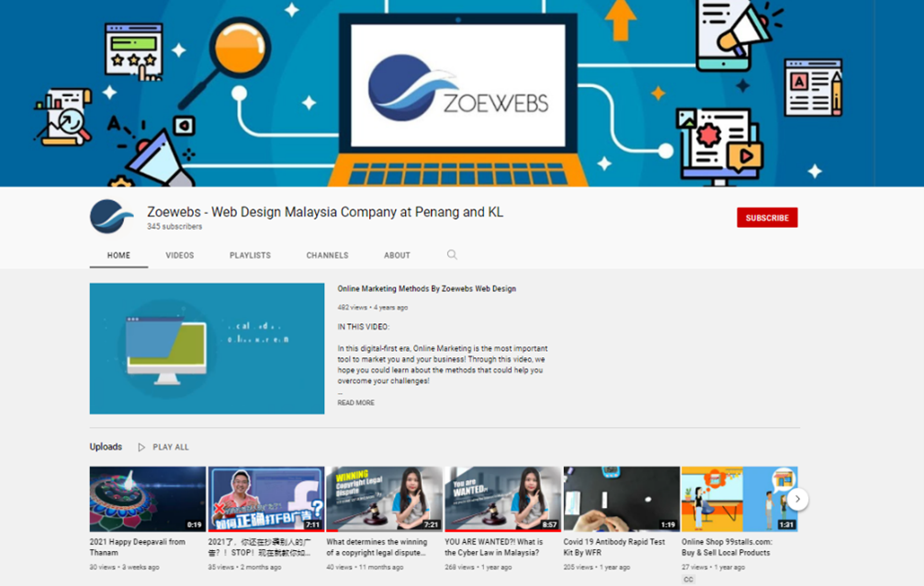Image resolution: width=924 pixels, height=586 pixels.
Task: Click '27 views • 1 year ago' text
Action: coord(713,567)
